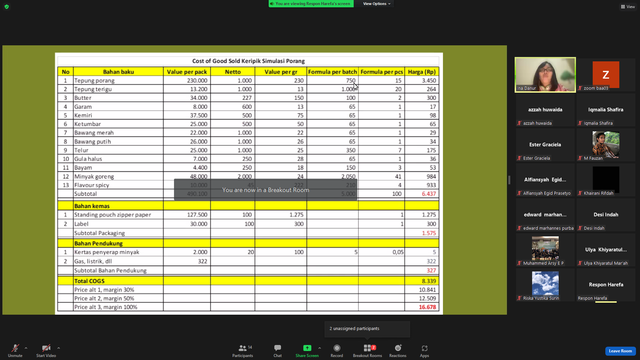Select Desi Indah participant tile
This screenshot has width=640, height=360.
606,215
